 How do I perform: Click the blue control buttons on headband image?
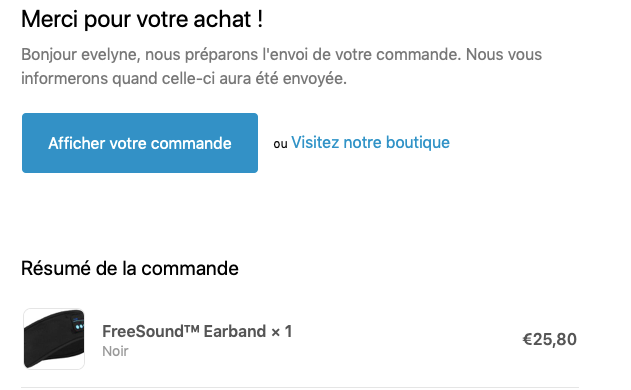[x=78, y=324]
